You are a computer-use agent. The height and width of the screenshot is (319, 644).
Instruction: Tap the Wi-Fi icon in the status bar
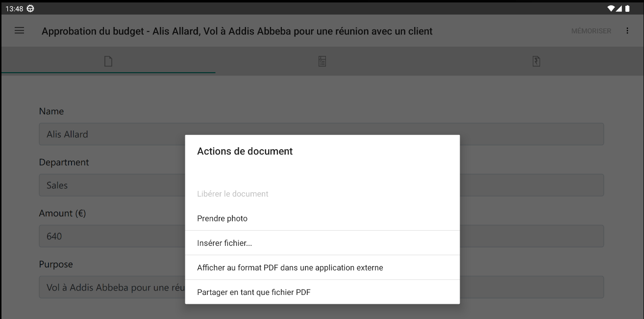611,8
